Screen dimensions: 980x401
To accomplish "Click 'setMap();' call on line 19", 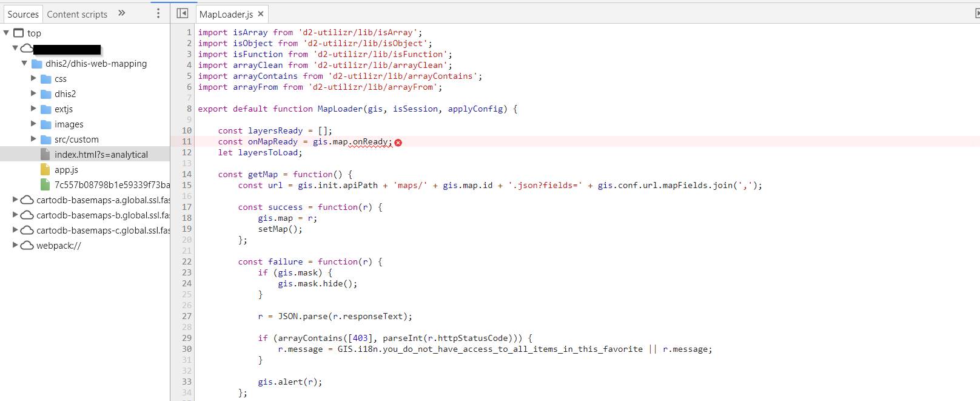I will coord(280,229).
